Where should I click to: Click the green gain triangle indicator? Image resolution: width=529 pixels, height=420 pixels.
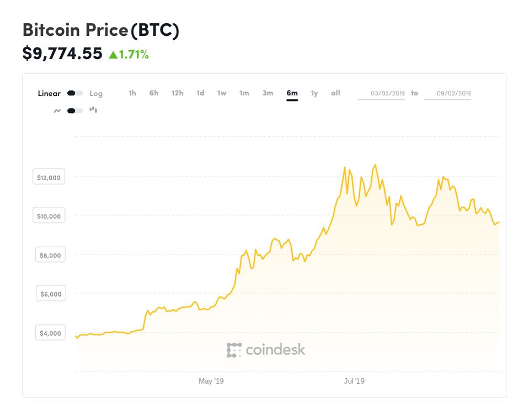pos(114,54)
